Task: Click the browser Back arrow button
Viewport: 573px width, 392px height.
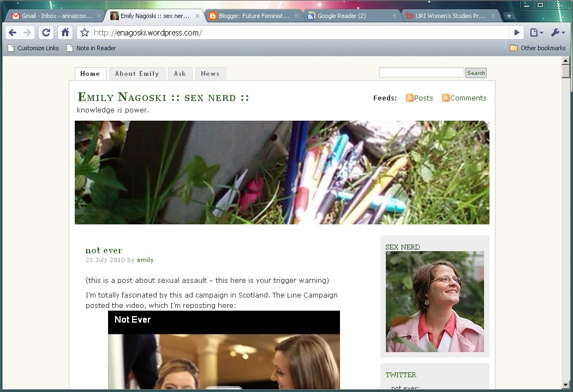Action: (x=13, y=33)
